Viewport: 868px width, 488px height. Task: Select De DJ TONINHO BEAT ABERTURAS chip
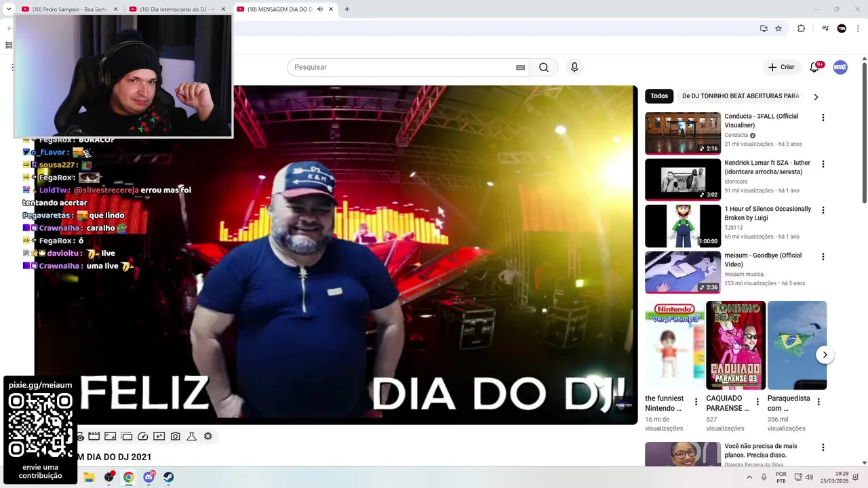tap(741, 96)
